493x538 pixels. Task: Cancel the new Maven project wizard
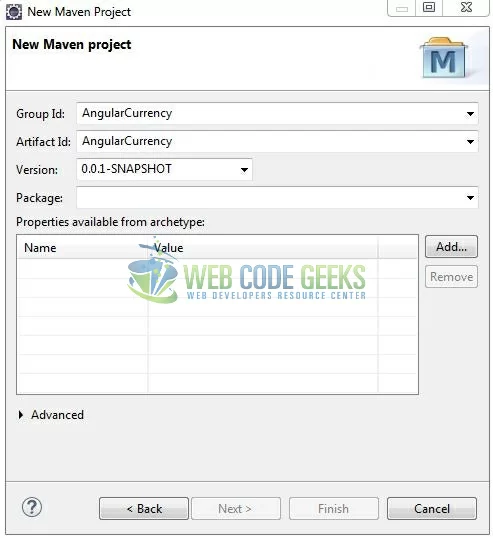point(432,508)
